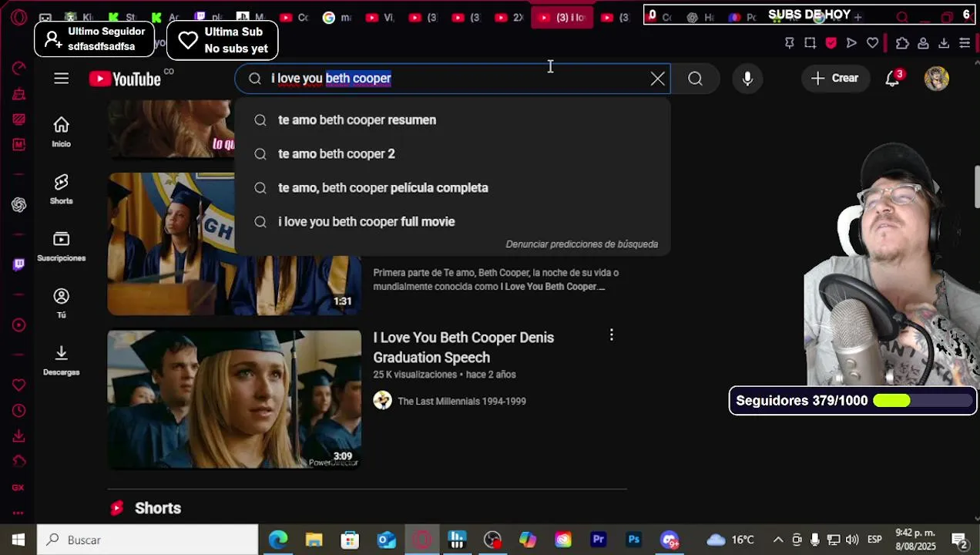Open Twitch in Opera GX sidebar
Viewport: 980px width, 555px height.
click(18, 264)
